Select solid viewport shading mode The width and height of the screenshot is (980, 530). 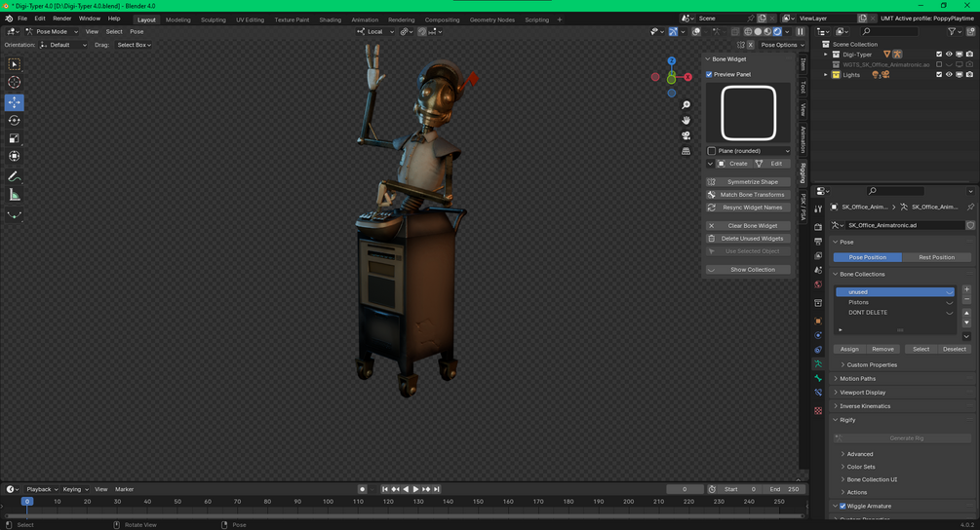758,32
